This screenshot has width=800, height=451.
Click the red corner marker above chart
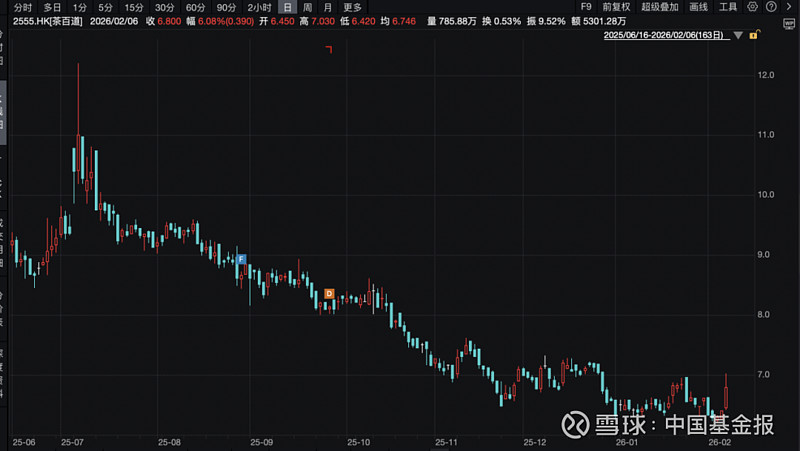(329, 49)
